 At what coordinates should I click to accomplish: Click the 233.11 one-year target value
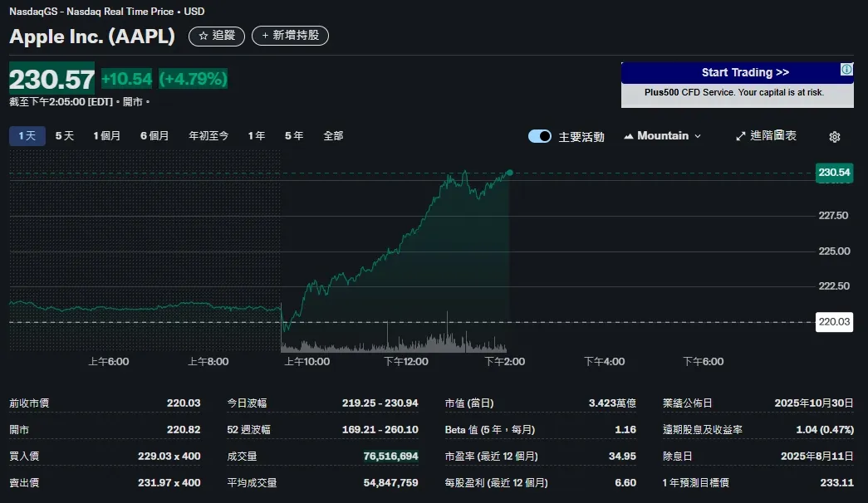click(837, 483)
